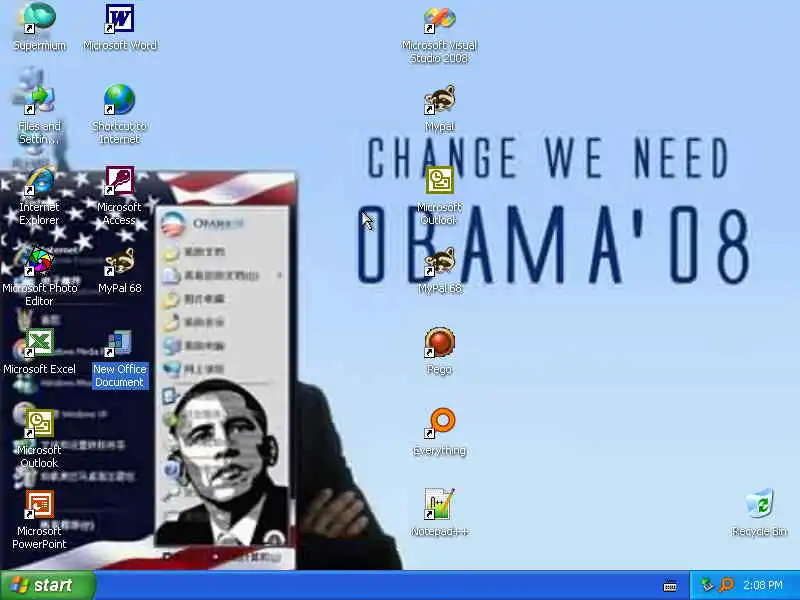The height and width of the screenshot is (600, 800).
Task: Click the Safely Remove Hardware tray icon
Action: coord(707,585)
